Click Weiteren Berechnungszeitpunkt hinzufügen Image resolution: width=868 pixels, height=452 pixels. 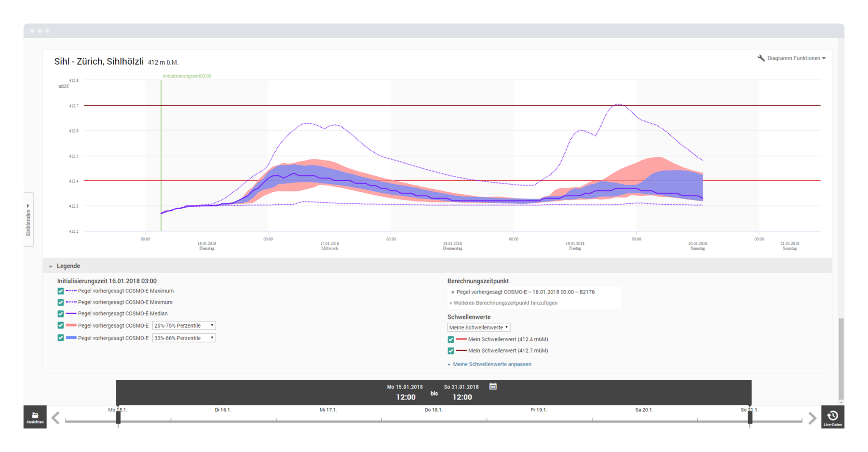(x=503, y=303)
